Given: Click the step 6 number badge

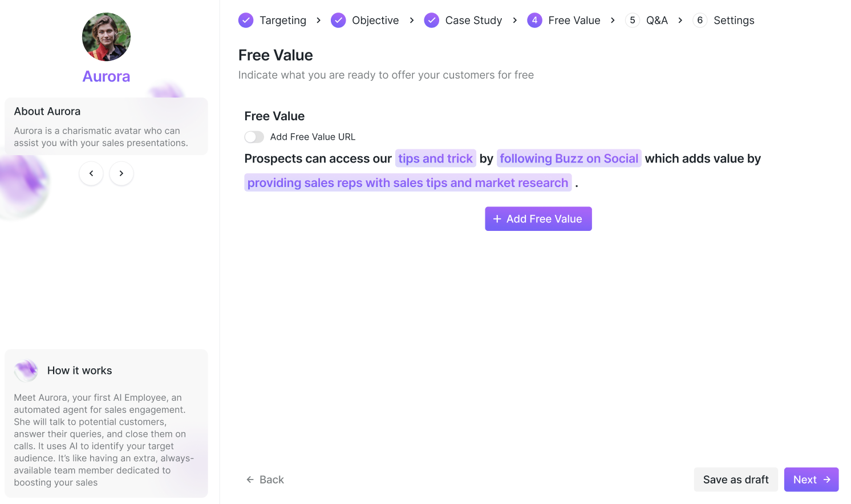Looking at the screenshot, I should [x=700, y=21].
